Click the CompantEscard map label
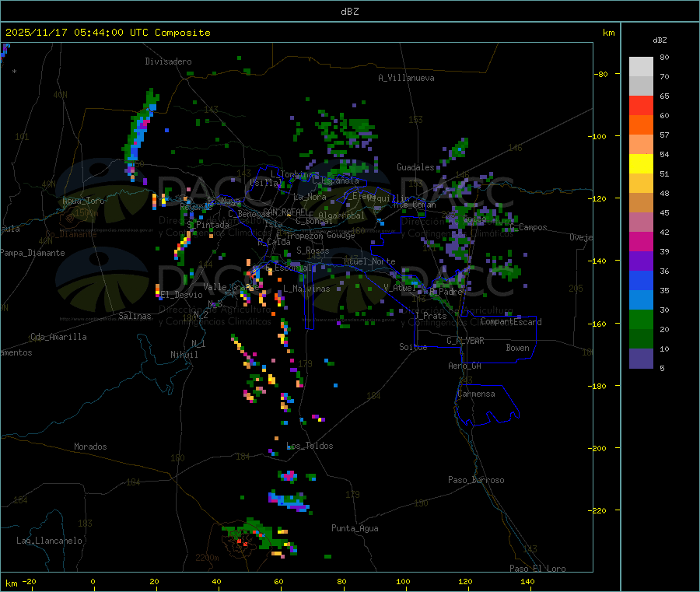This screenshot has width=700, height=592. coord(511,322)
